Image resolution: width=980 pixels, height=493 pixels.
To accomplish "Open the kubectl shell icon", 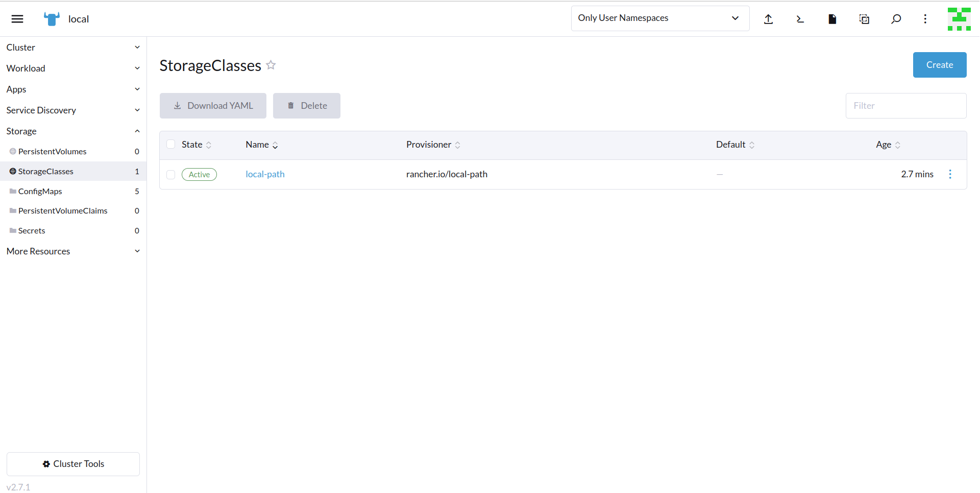I will point(800,19).
